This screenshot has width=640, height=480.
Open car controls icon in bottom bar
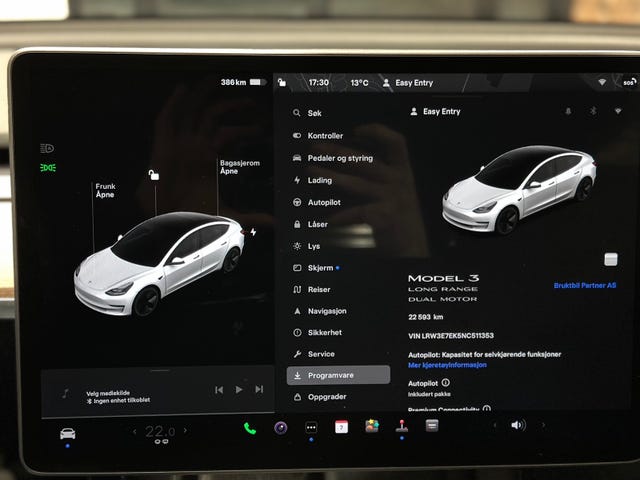67,433
